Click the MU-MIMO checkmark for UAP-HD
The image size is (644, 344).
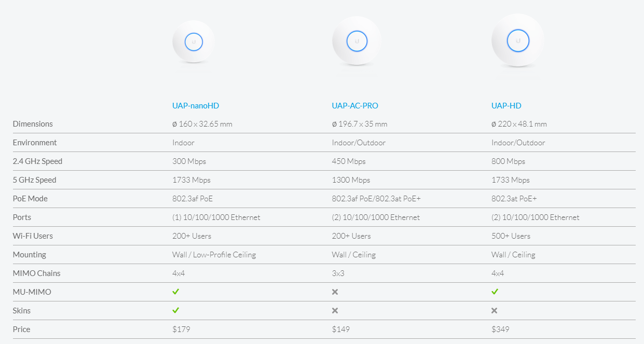pos(495,292)
